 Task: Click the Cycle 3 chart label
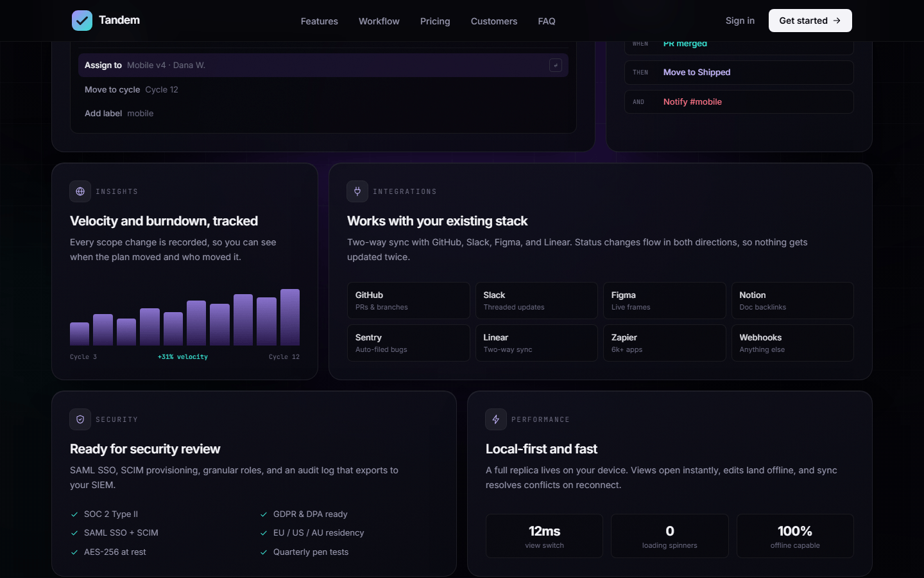83,356
